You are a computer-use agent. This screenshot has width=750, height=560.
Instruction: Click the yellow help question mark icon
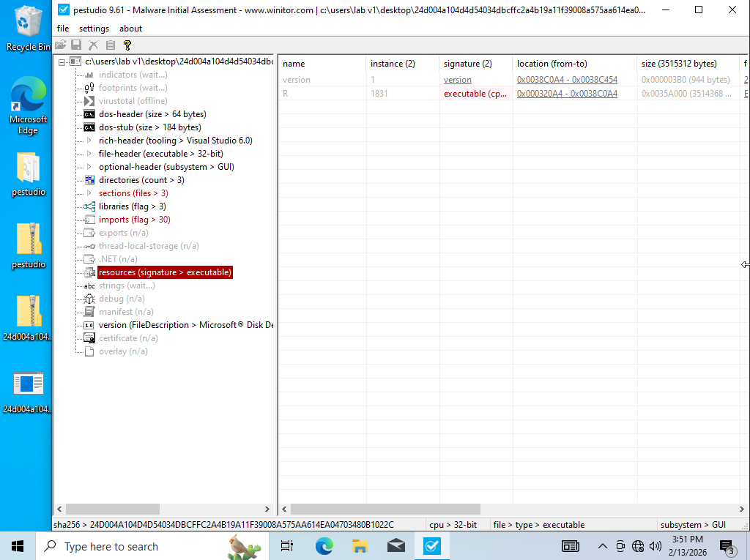[x=127, y=45]
